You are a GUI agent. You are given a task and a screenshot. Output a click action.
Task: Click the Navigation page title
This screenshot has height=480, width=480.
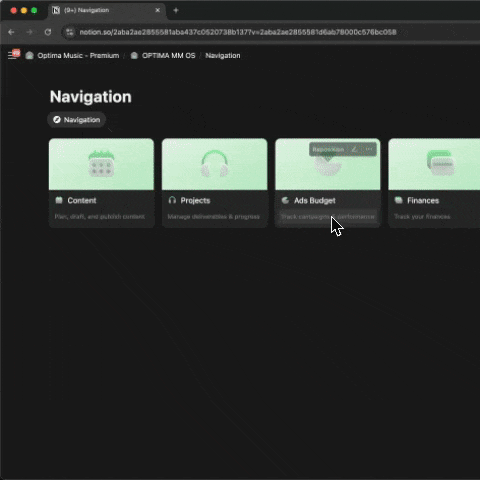(91, 97)
